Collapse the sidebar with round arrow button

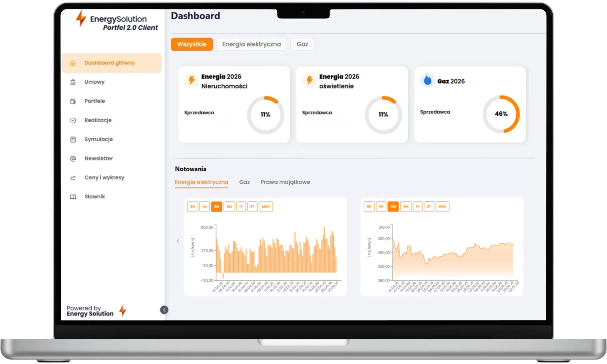tap(164, 310)
